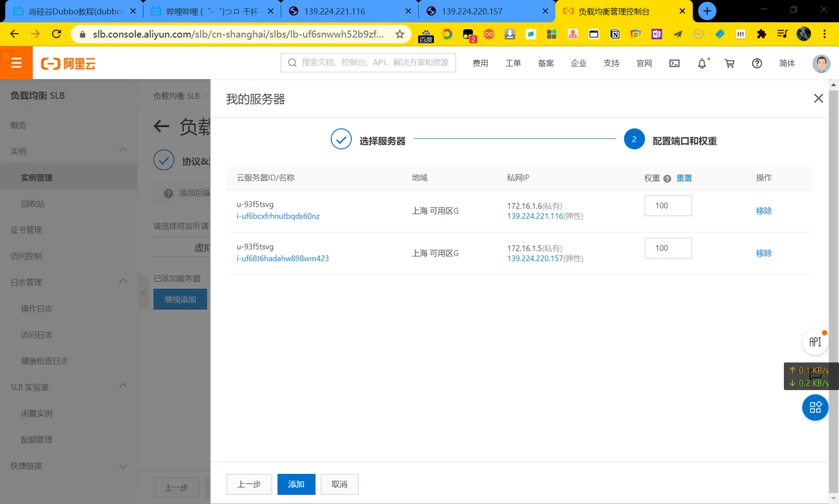The width and height of the screenshot is (839, 504).
Task: Go back using the page arrow beside 负载
Action: pyautogui.click(x=161, y=126)
